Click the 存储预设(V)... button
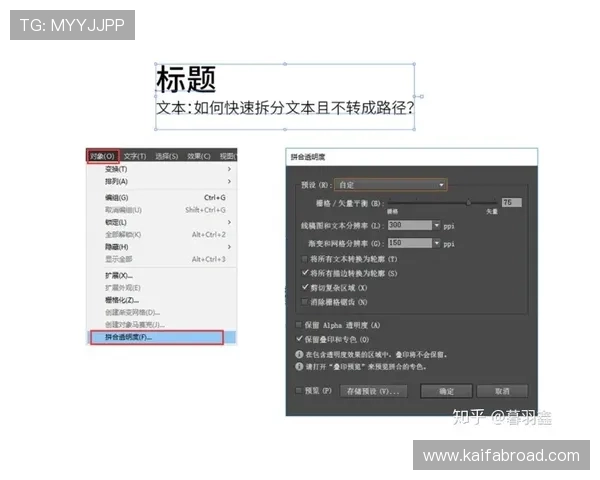 point(373,391)
